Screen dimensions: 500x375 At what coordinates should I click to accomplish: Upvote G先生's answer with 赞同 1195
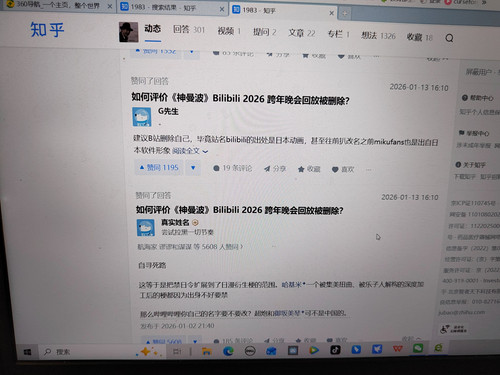(159, 167)
